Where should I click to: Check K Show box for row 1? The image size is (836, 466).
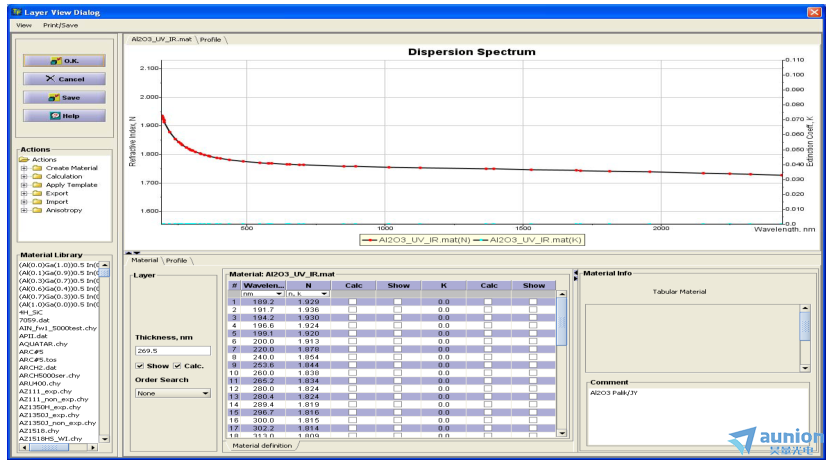coord(533,302)
